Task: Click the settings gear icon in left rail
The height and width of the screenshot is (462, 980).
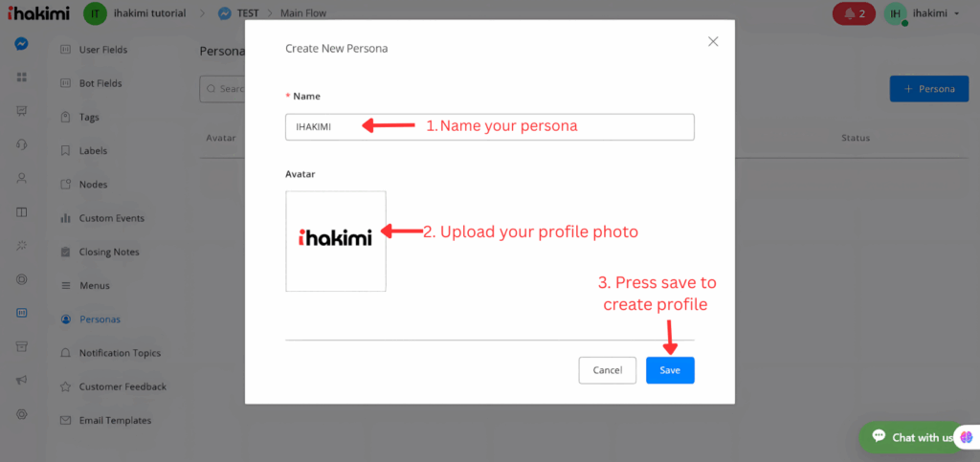Action: point(21,414)
